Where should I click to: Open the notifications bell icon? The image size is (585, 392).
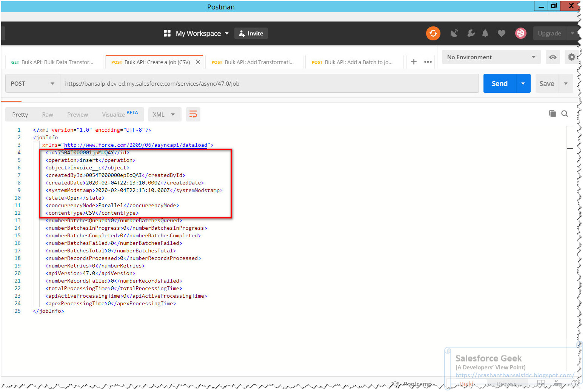click(x=485, y=33)
